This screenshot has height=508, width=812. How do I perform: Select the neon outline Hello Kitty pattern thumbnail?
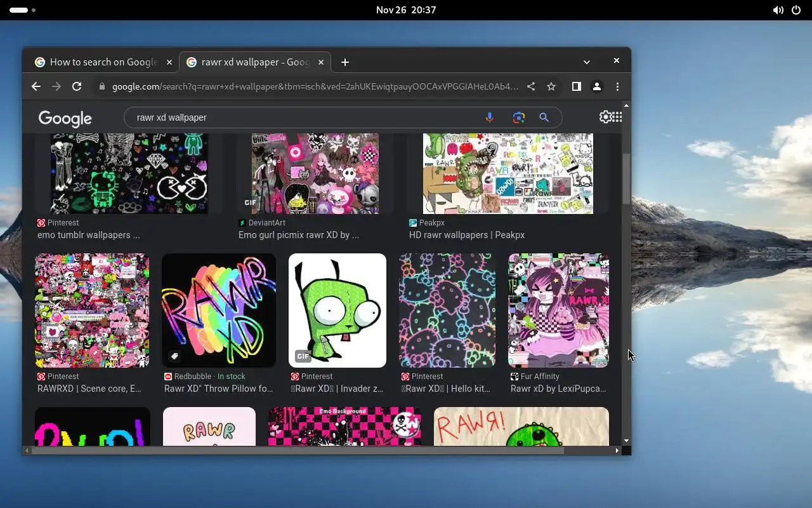447,311
